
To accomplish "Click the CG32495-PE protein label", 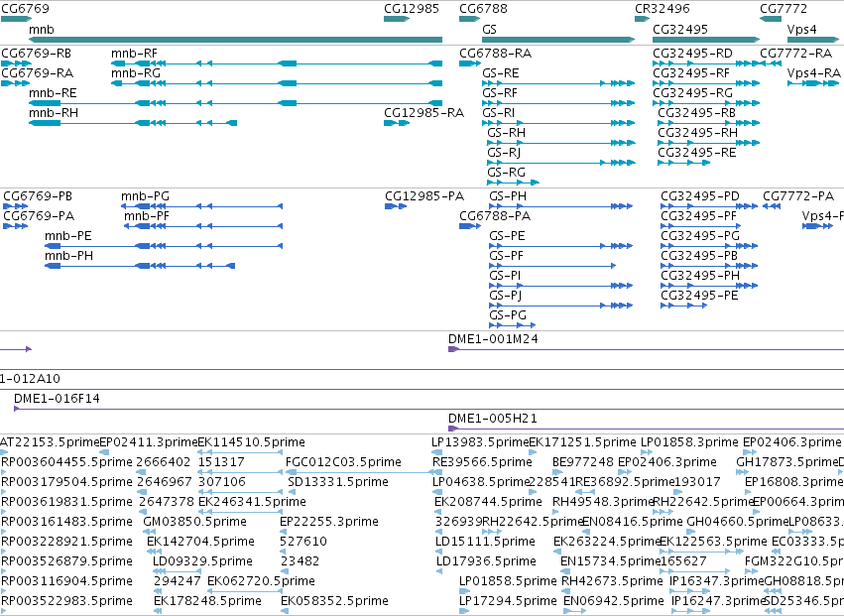I will [699, 295].
